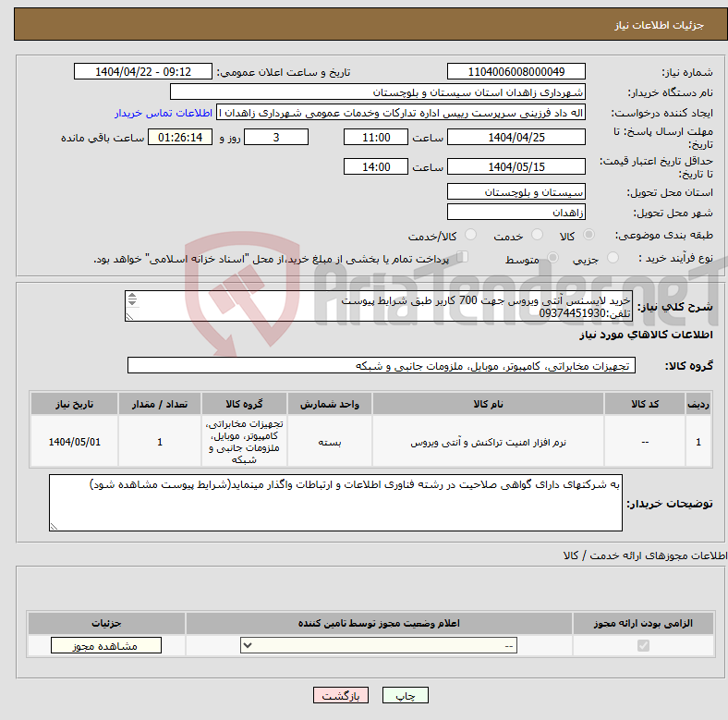Select the خدمت radio button
728x720 pixels.
537,235
